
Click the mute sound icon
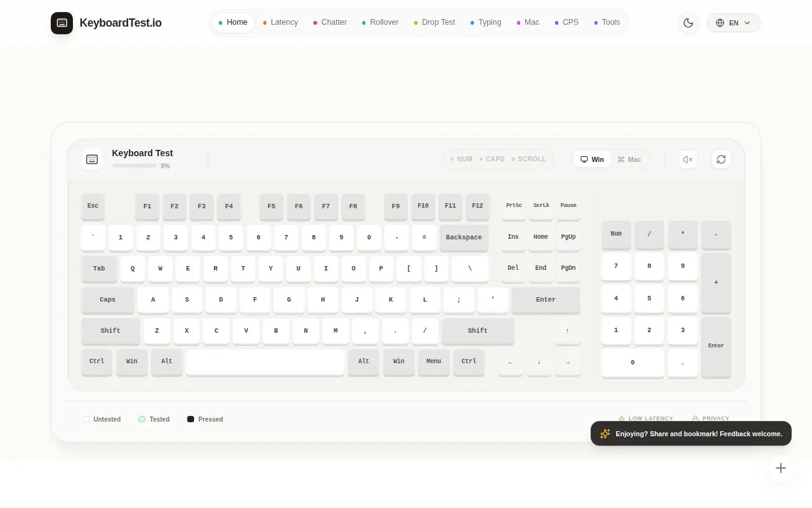pos(688,159)
